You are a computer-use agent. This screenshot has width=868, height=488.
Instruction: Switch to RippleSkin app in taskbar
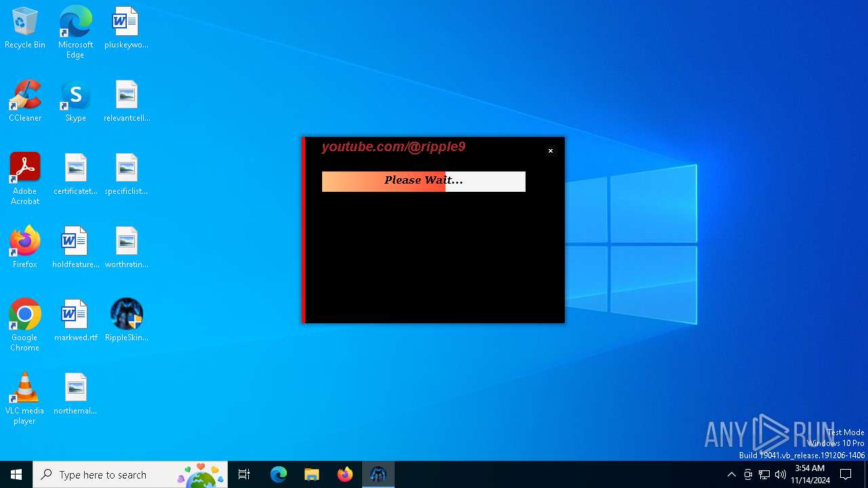coord(378,474)
